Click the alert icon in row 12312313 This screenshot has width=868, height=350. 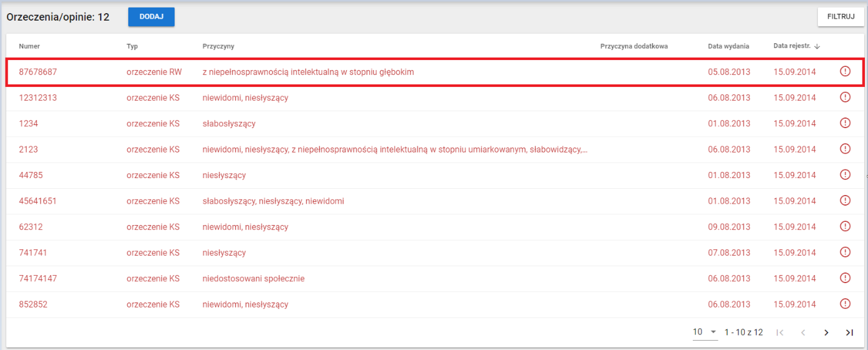coord(845,97)
